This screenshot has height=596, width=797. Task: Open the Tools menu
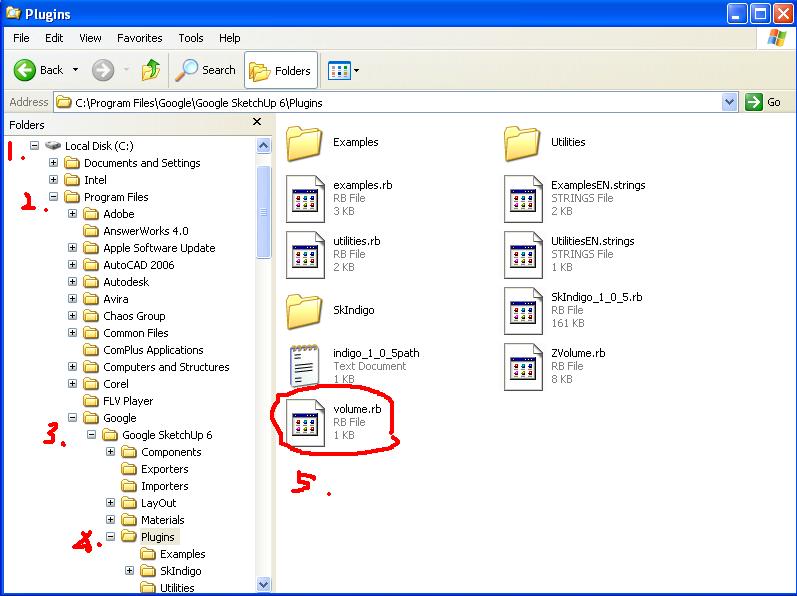click(191, 38)
